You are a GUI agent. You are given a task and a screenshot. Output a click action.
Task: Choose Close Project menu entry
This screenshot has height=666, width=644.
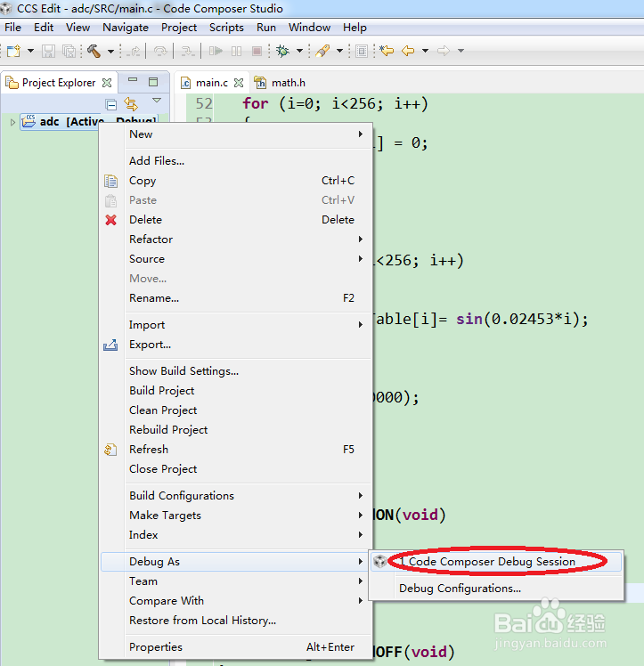[236, 468]
